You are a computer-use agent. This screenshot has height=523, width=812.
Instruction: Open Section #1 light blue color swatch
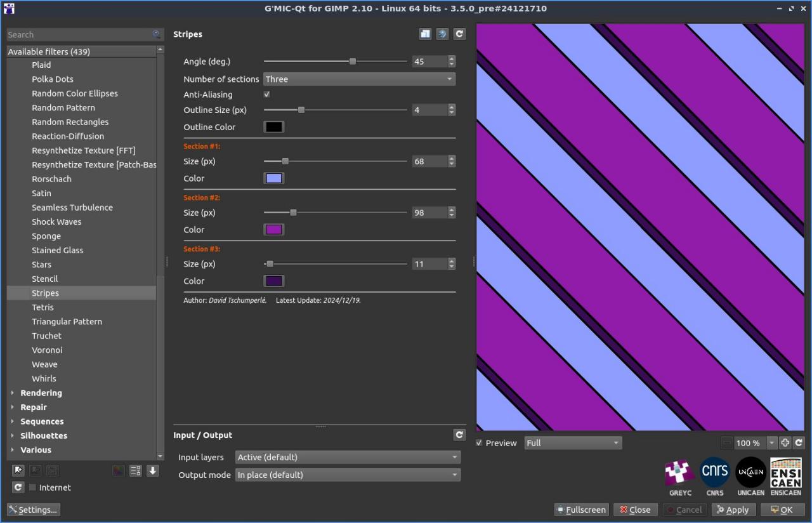(x=273, y=178)
